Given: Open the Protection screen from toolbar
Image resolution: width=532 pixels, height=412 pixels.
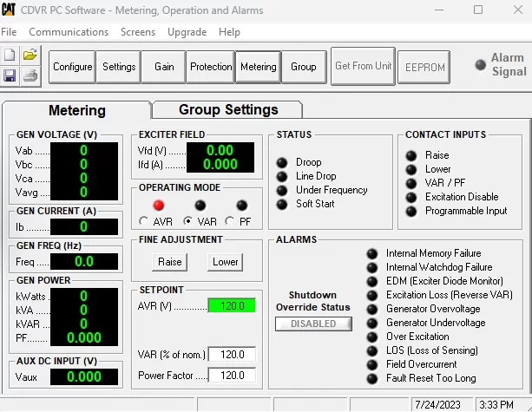Looking at the screenshot, I should (211, 67).
